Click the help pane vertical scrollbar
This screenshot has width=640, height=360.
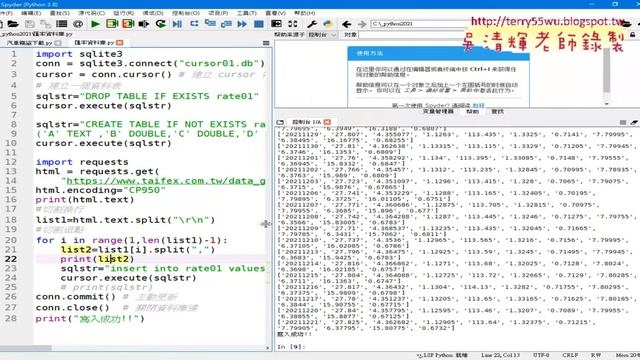607,69
